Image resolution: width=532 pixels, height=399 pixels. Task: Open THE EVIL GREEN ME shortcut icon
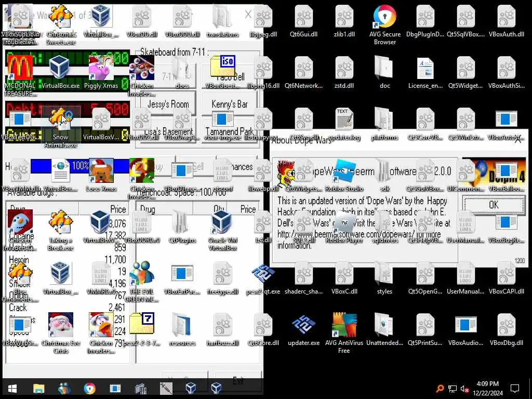[x=141, y=282]
